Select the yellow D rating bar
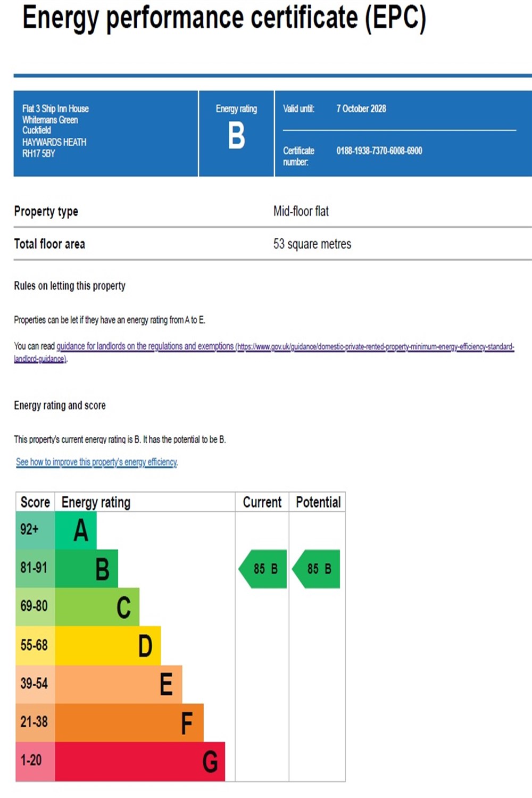The height and width of the screenshot is (798, 532). 108,645
